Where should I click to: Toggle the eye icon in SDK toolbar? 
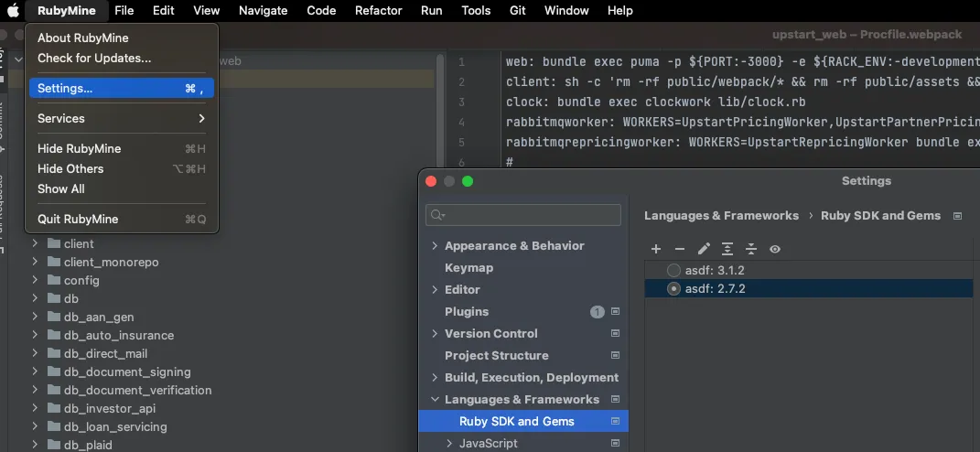tap(775, 249)
